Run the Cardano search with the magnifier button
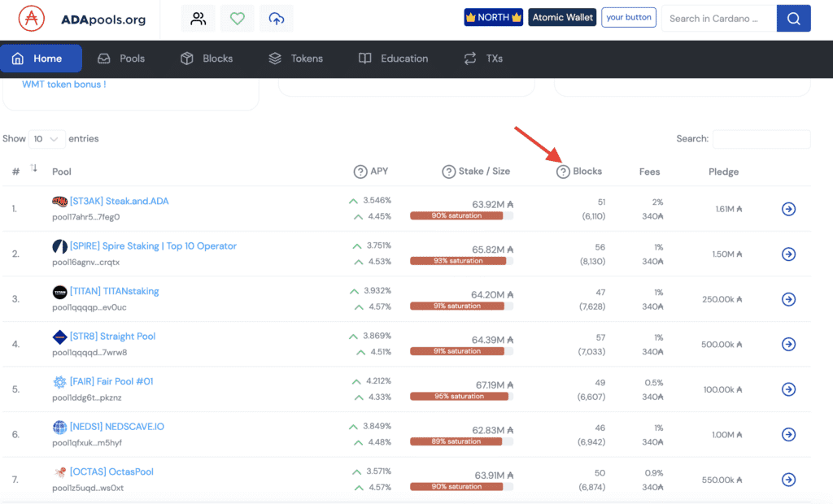Image resolution: width=833 pixels, height=504 pixels. tap(793, 17)
